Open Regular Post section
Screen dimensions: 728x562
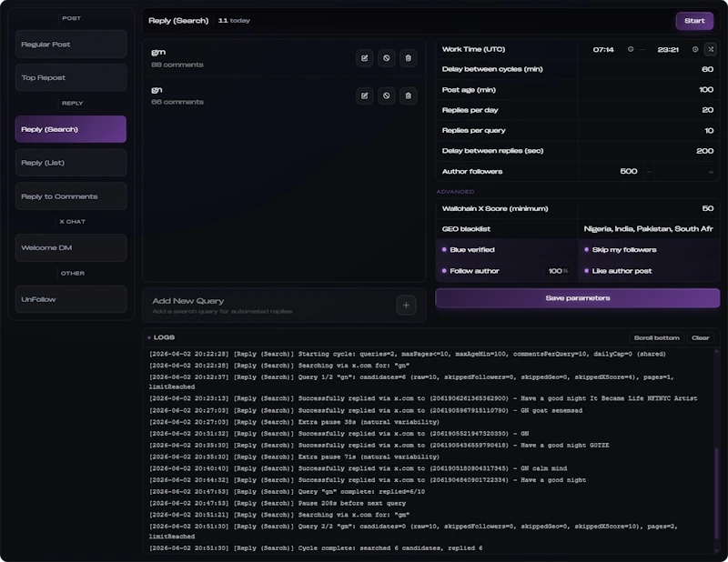click(x=71, y=44)
